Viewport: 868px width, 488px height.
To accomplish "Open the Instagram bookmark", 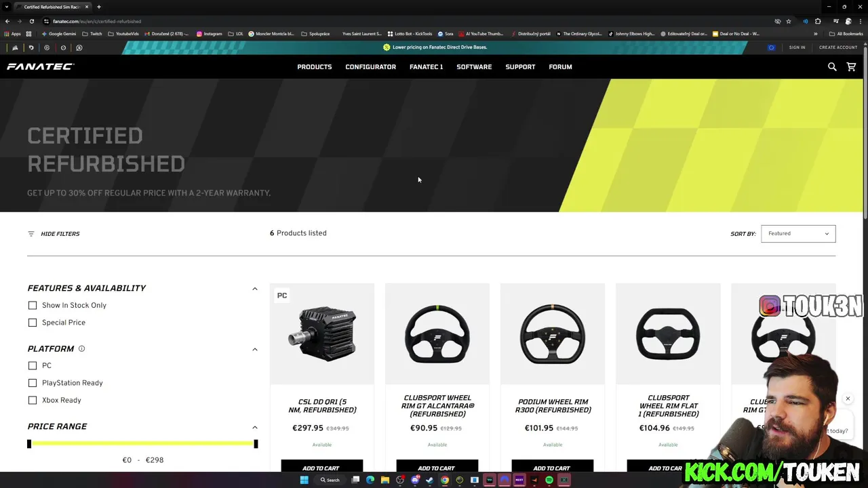I will click(210, 34).
